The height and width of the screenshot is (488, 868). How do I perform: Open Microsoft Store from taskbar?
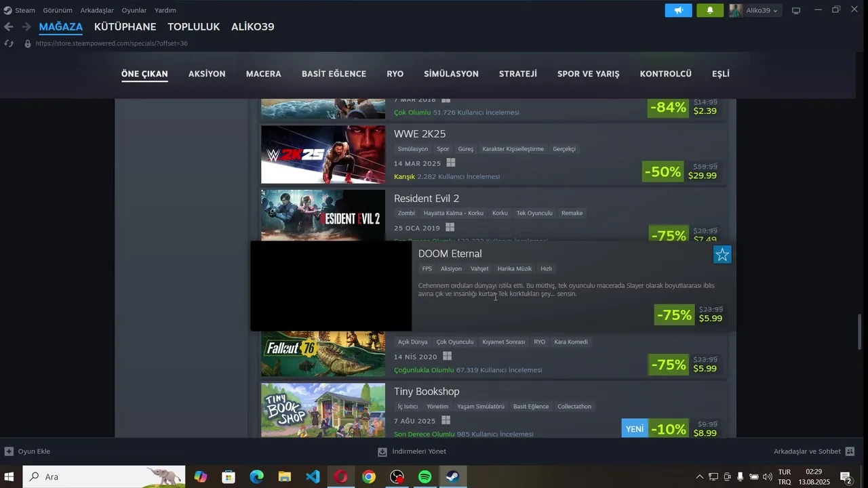(229, 476)
